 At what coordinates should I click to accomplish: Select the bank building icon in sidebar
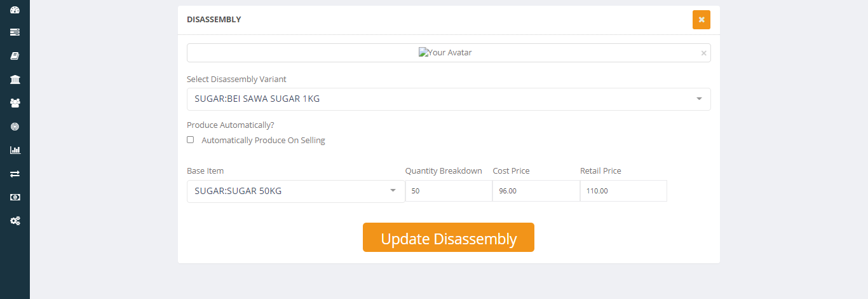click(x=15, y=80)
